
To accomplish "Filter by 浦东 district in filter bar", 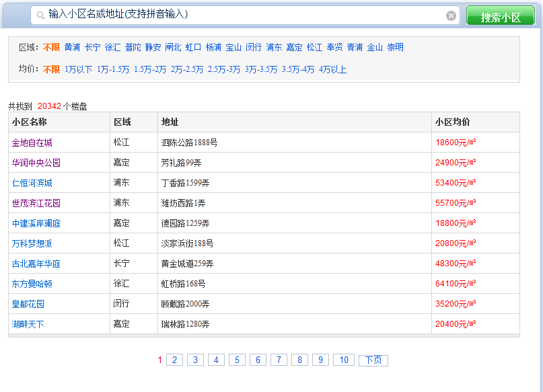I will coord(274,47).
